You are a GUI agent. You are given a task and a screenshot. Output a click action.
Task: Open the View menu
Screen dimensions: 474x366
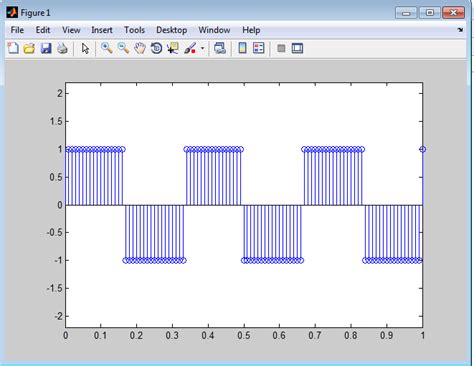click(71, 30)
